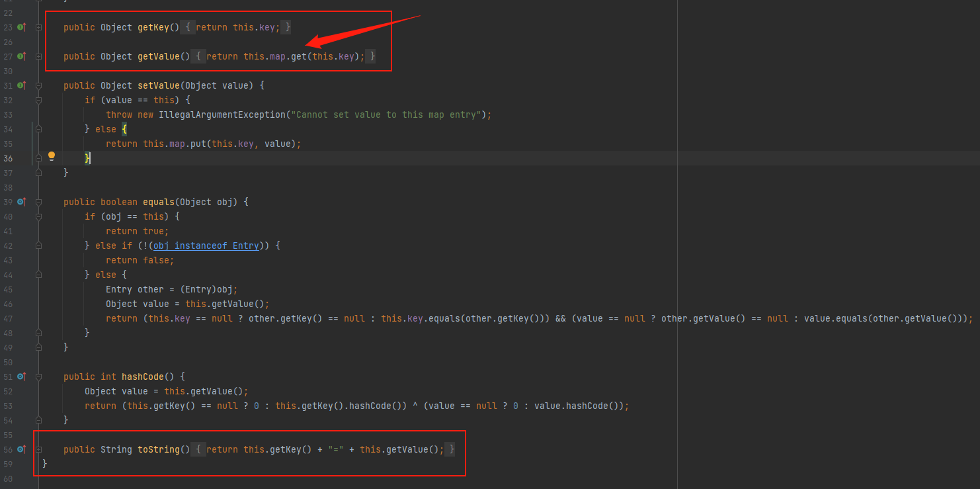Collapse the setValue method using its fold marker

tap(38, 85)
